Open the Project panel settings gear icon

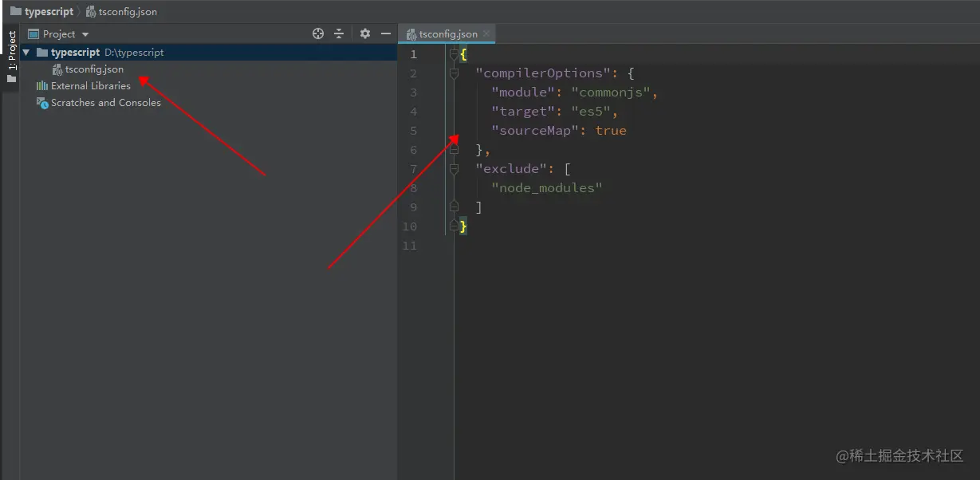[x=364, y=33]
